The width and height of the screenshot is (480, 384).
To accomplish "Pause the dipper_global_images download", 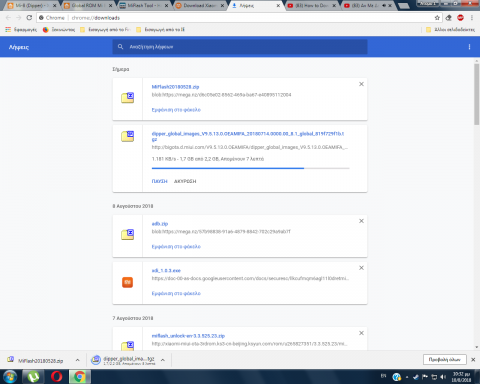I will tap(159, 181).
